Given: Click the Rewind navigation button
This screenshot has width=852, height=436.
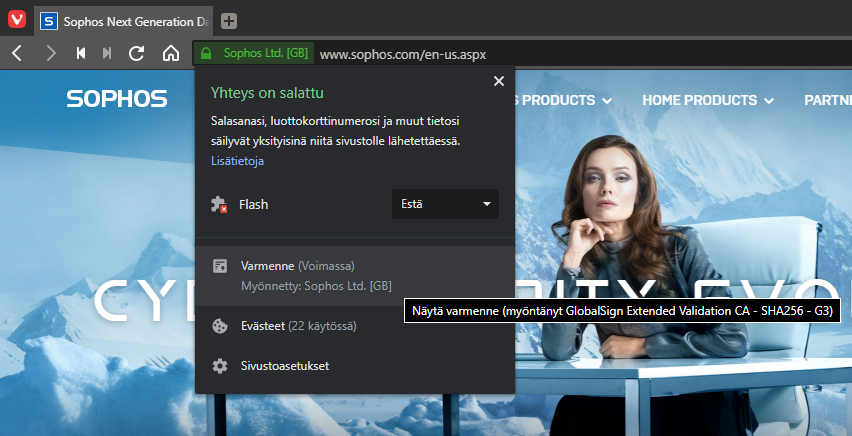Looking at the screenshot, I should point(81,53).
